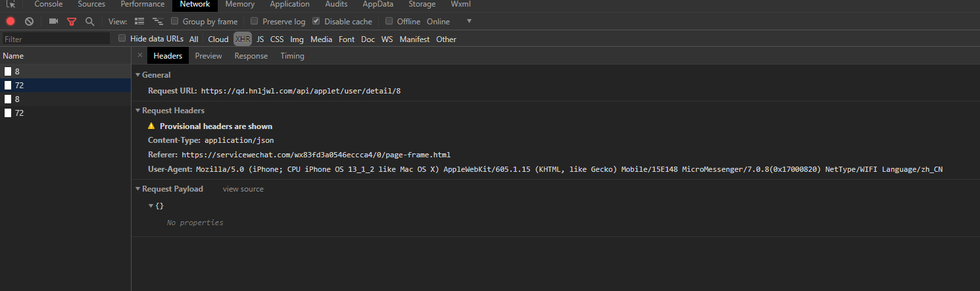
Task: Open the Audits tab
Action: (x=337, y=4)
